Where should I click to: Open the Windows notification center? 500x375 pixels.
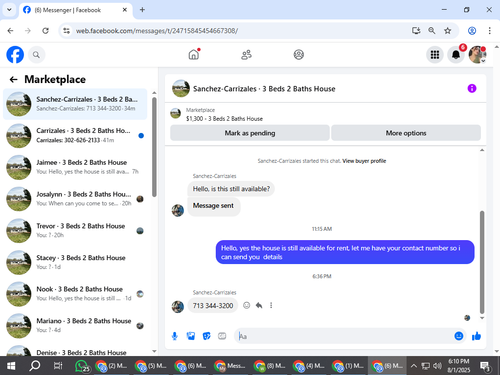485,366
